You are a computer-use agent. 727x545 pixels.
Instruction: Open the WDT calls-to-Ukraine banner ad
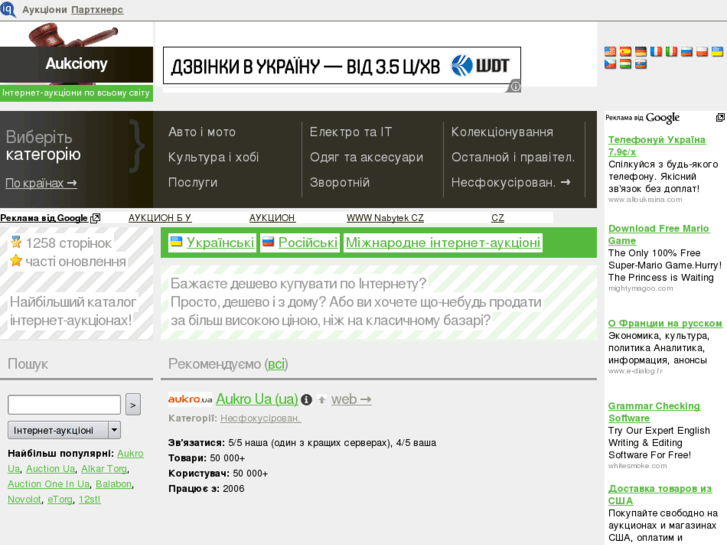click(x=342, y=66)
